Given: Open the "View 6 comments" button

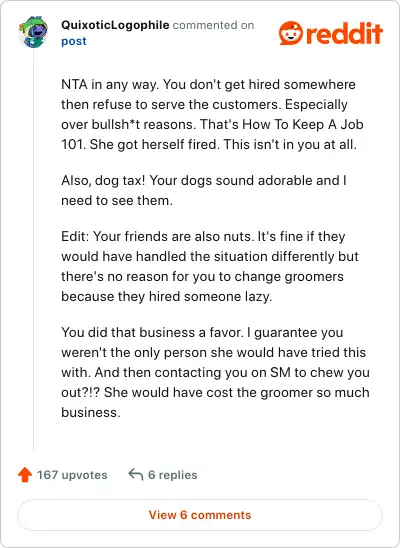Looking at the screenshot, I should (x=200, y=515).
